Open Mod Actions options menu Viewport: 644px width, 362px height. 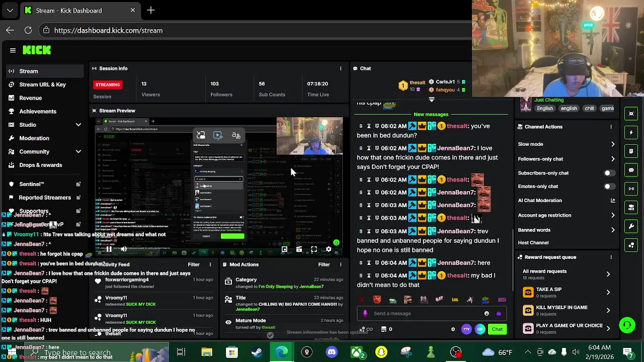[x=341, y=264]
